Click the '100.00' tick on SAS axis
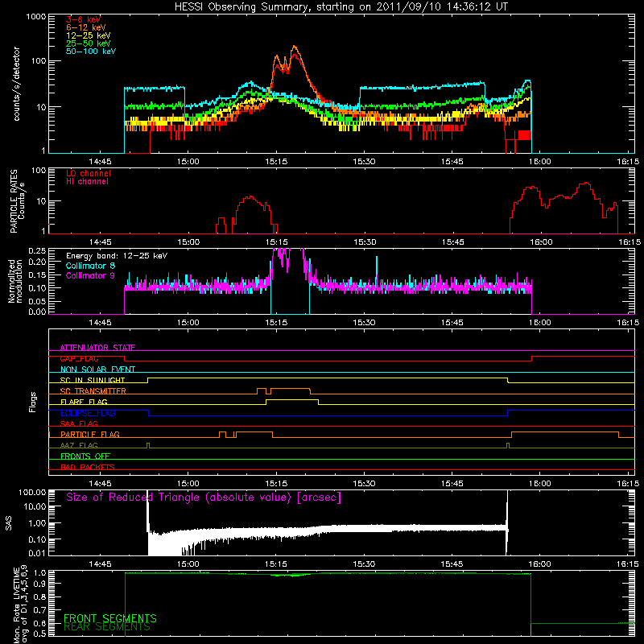This screenshot has width=644, height=644. pos(32,492)
